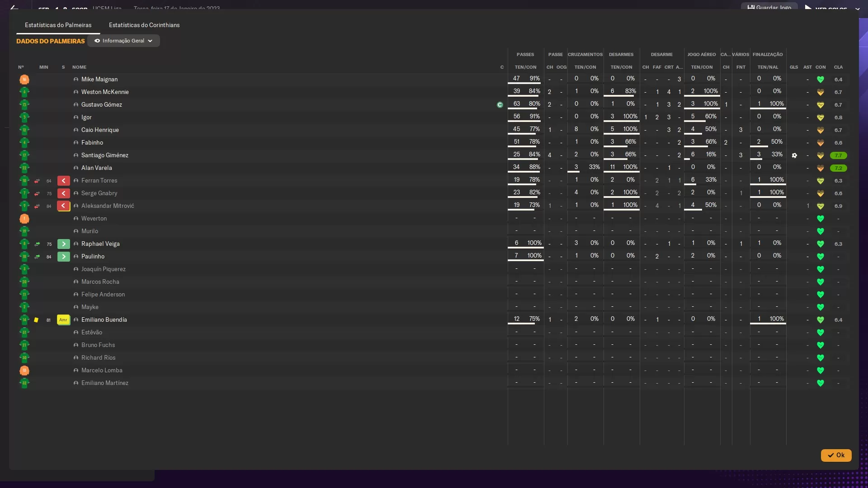Screen dimensions: 868x488
Task: Select the Emiliano Martínez row
Action: pos(433,383)
